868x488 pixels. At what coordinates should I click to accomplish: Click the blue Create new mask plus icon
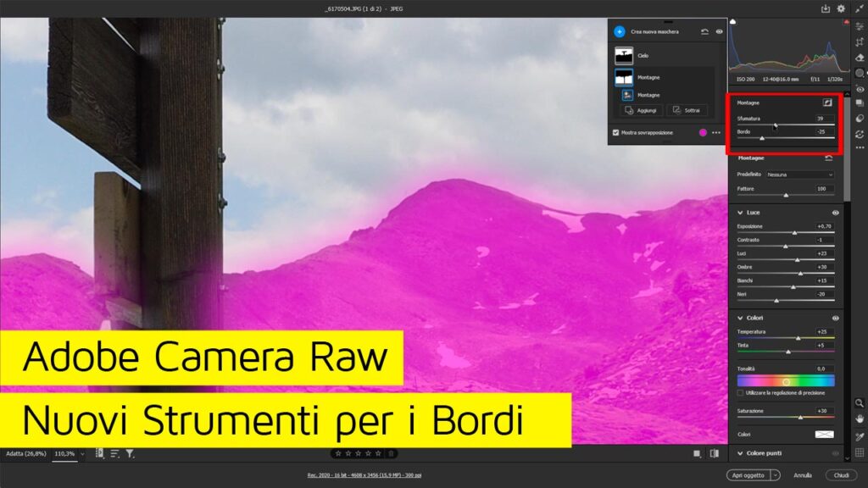pyautogui.click(x=620, y=31)
